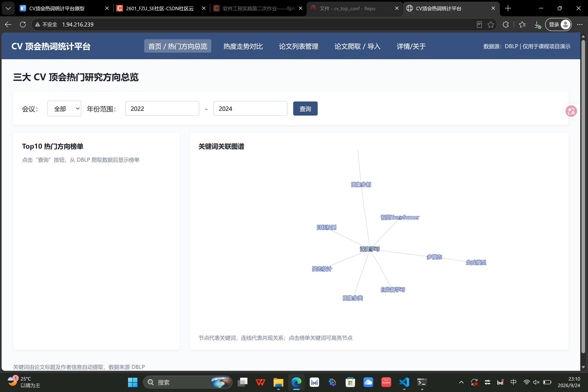
Task: Open browser settings and more menu
Action: pyautogui.click(x=580, y=24)
